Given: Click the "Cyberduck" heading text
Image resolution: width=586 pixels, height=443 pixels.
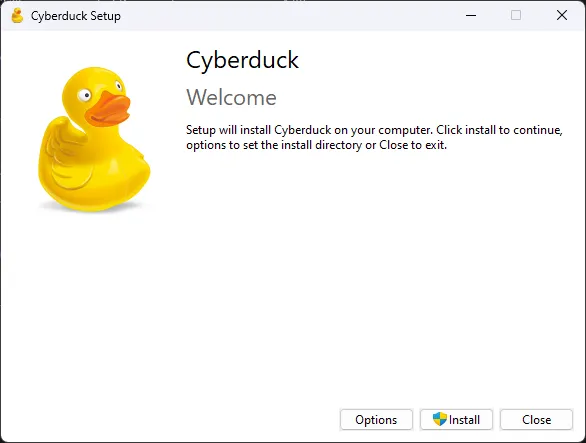Looking at the screenshot, I should pos(242,60).
